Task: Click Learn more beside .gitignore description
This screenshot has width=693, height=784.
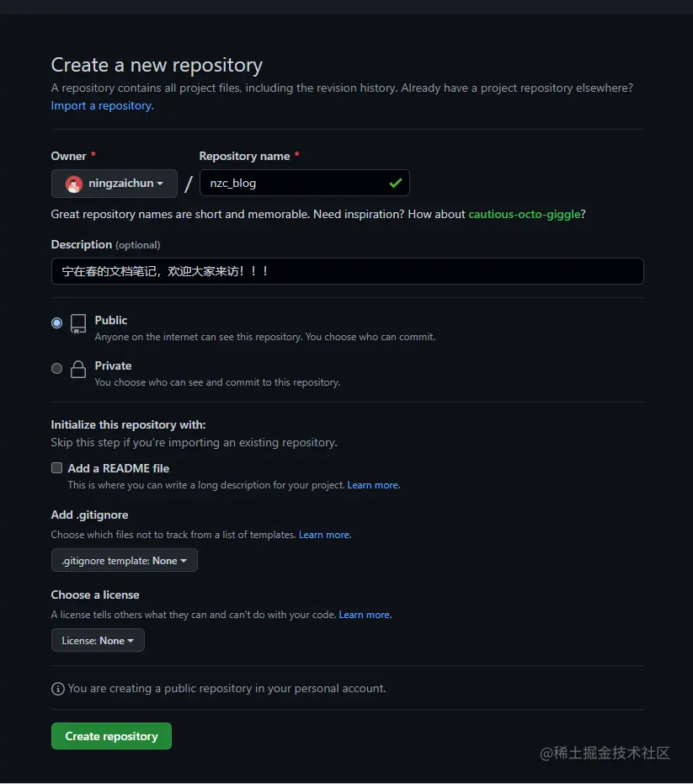Action: [x=324, y=534]
